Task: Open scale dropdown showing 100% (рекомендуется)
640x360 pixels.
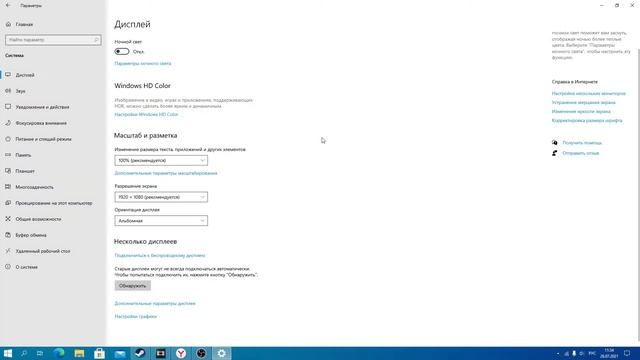Action: click(x=161, y=160)
